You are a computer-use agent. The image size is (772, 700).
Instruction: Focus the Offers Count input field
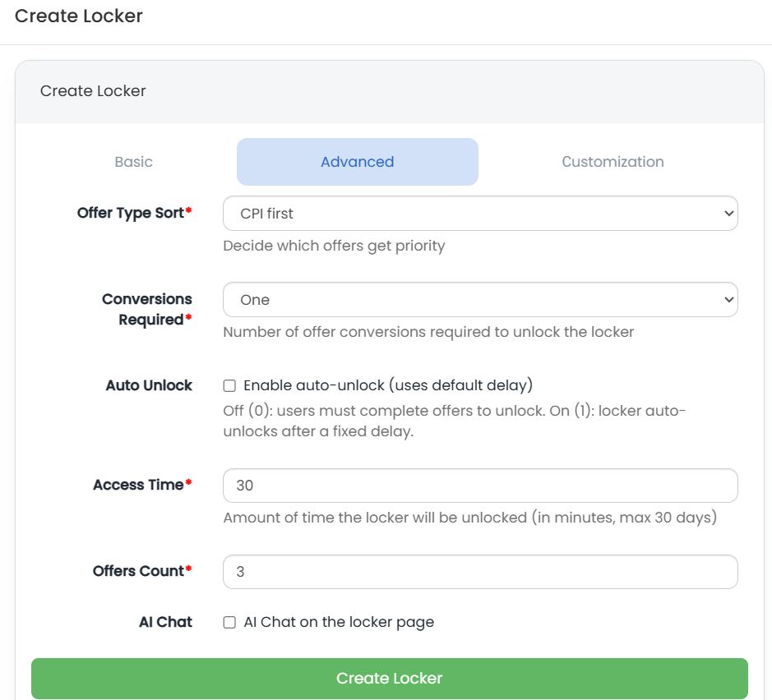tap(480, 572)
